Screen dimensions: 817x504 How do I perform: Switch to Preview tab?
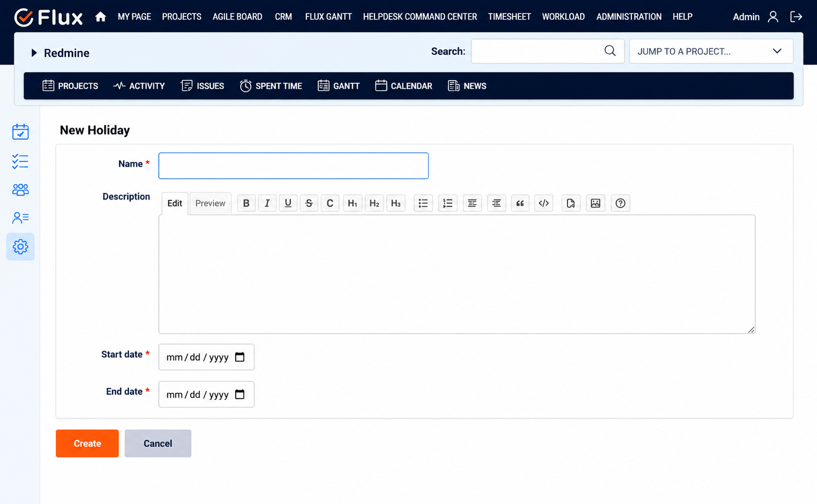coord(210,203)
